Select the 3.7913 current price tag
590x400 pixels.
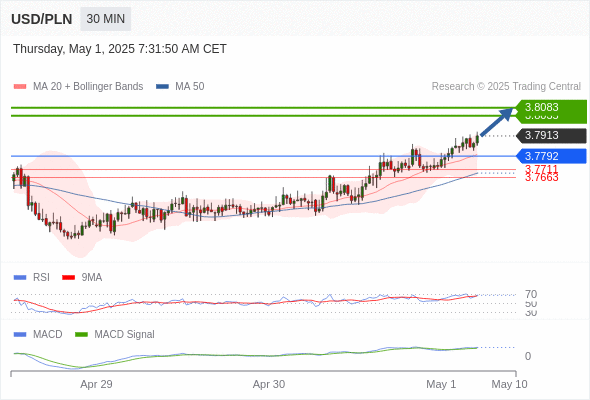pyautogui.click(x=551, y=135)
